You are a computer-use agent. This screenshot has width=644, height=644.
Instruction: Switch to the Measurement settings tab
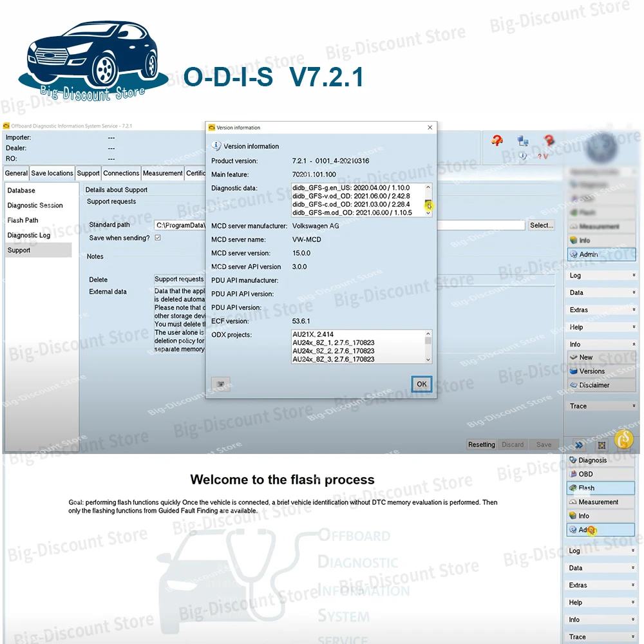coord(163,173)
